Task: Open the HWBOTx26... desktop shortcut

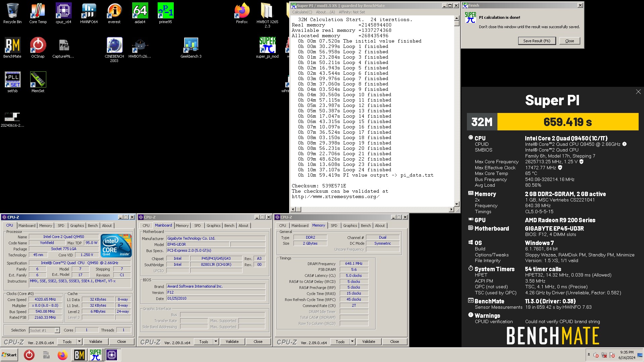Action: (140, 48)
